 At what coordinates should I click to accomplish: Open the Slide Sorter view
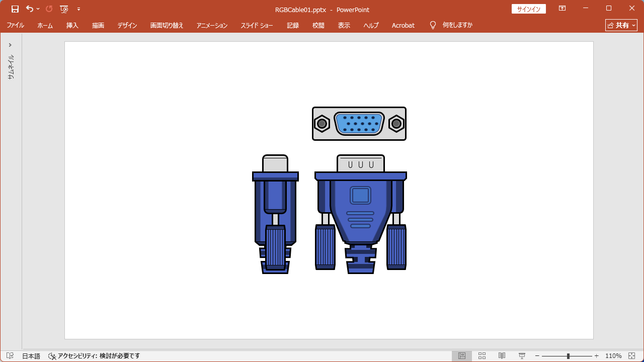[x=481, y=356]
